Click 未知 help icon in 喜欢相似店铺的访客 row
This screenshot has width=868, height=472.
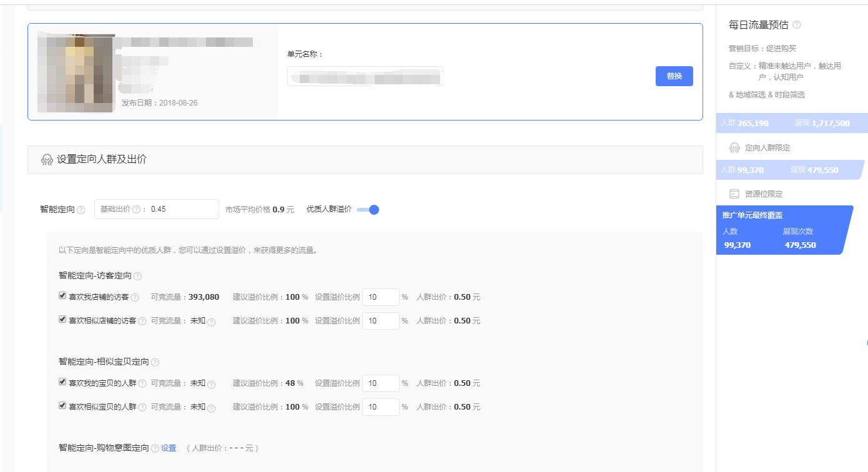coord(211,322)
